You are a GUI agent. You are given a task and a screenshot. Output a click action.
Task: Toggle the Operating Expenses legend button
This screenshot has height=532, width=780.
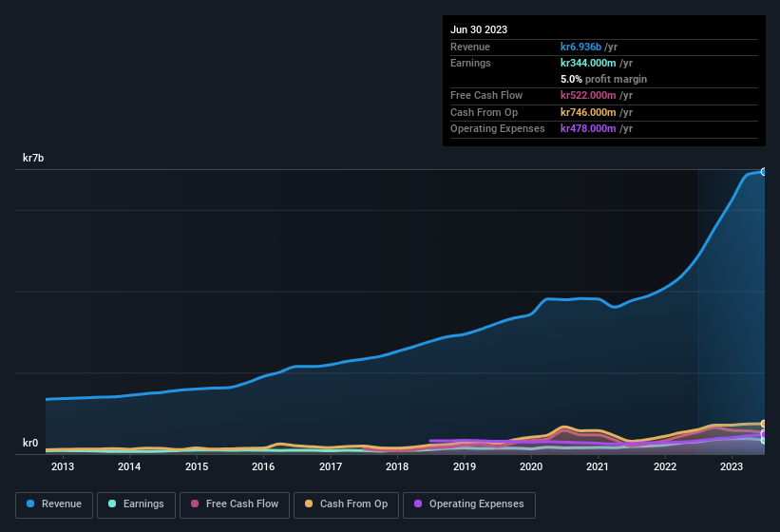[469, 505]
